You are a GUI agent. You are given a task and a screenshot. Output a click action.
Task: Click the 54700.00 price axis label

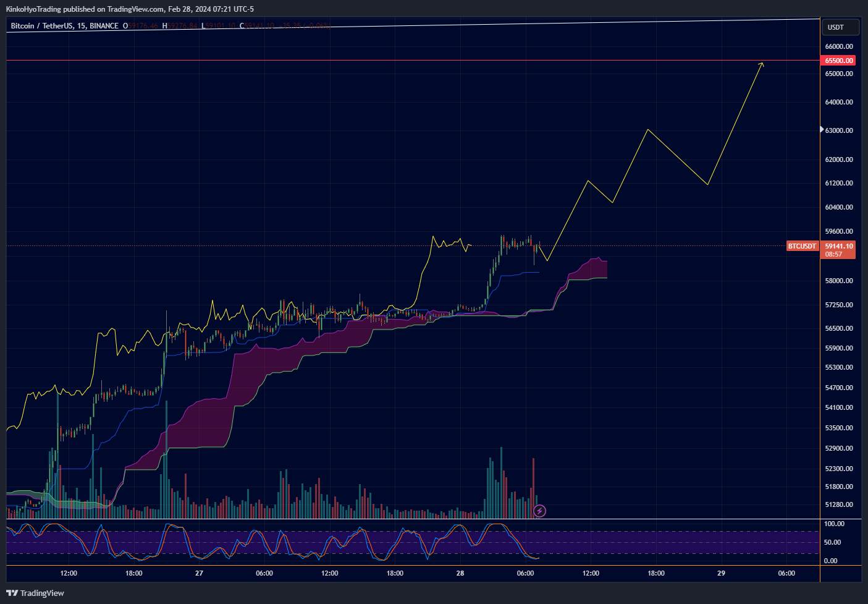point(839,388)
